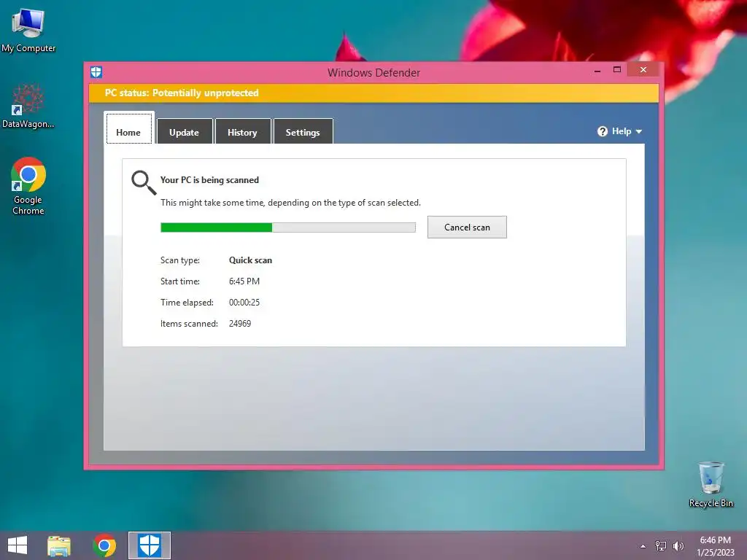Maximize the Windows Defender window
The width and height of the screenshot is (747, 560).
pyautogui.click(x=617, y=70)
